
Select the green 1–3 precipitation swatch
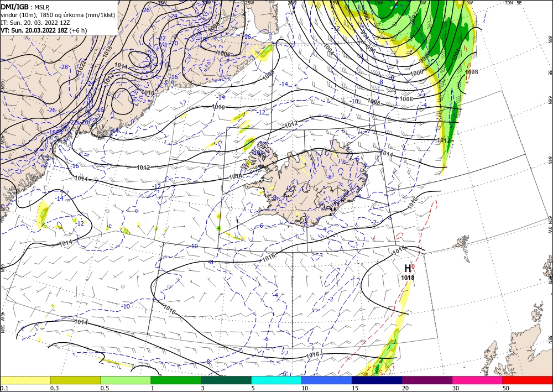click(176, 380)
